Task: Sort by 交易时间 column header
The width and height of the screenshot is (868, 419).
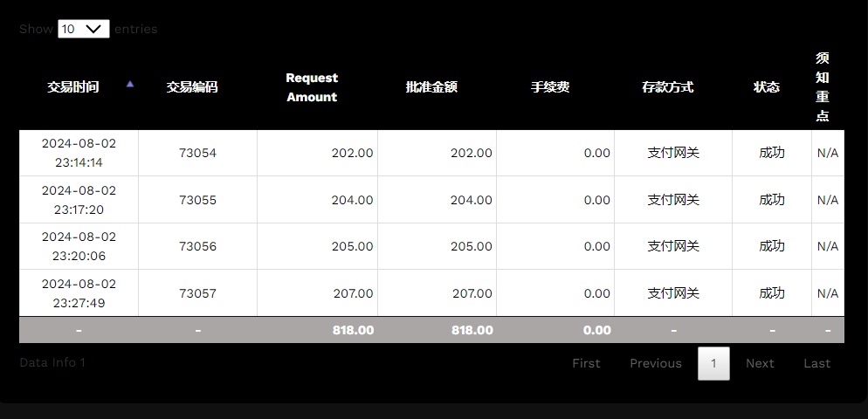Action: pyautogui.click(x=73, y=87)
